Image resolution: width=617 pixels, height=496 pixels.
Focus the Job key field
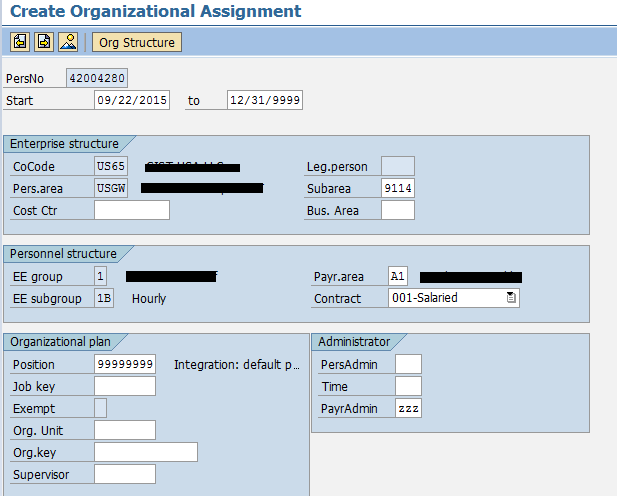tap(125, 386)
